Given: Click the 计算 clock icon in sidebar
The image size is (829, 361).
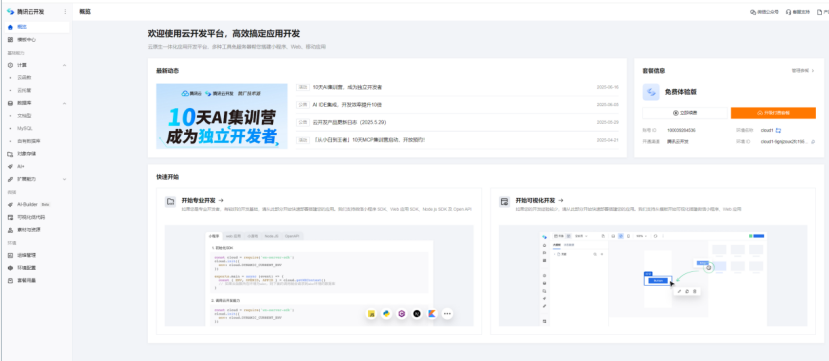Looking at the screenshot, I should point(11,65).
